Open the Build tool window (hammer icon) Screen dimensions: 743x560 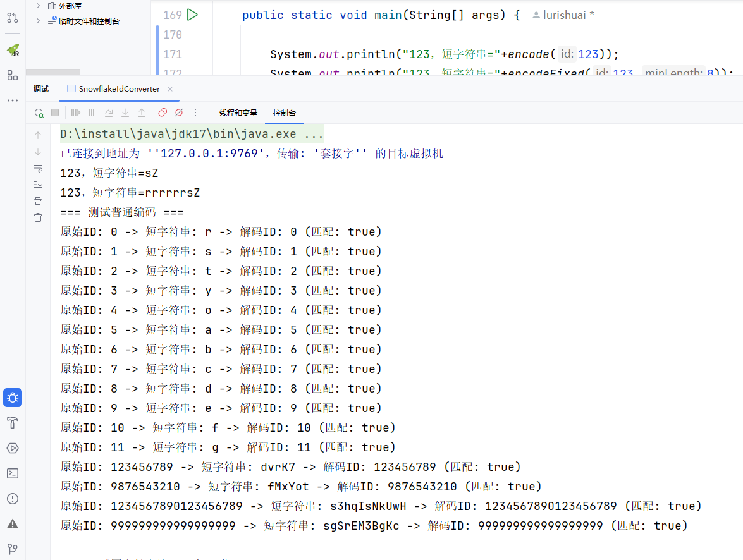point(12,423)
